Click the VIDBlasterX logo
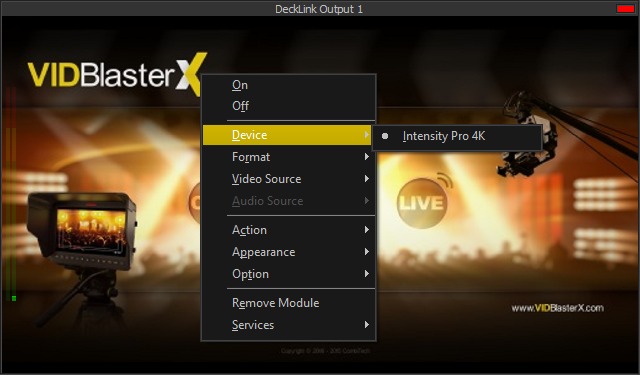 (x=117, y=73)
